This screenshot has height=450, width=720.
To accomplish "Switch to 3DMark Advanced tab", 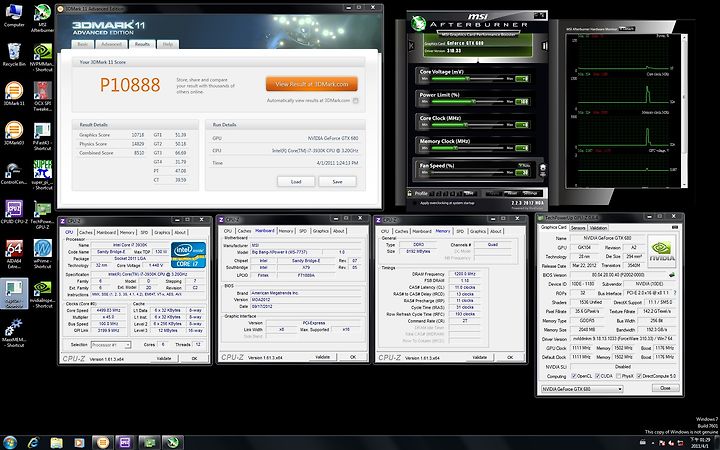I will (111, 44).
